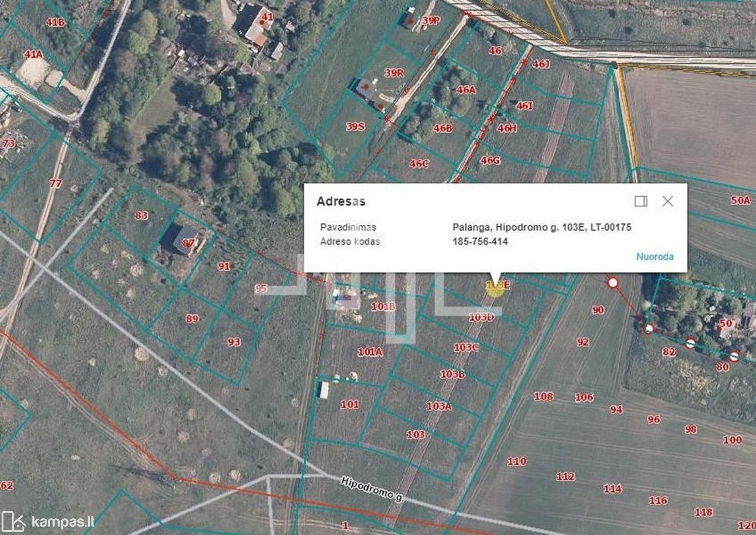756x535 pixels.
Task: Select parcel labeled 39S
Action: coord(355,126)
